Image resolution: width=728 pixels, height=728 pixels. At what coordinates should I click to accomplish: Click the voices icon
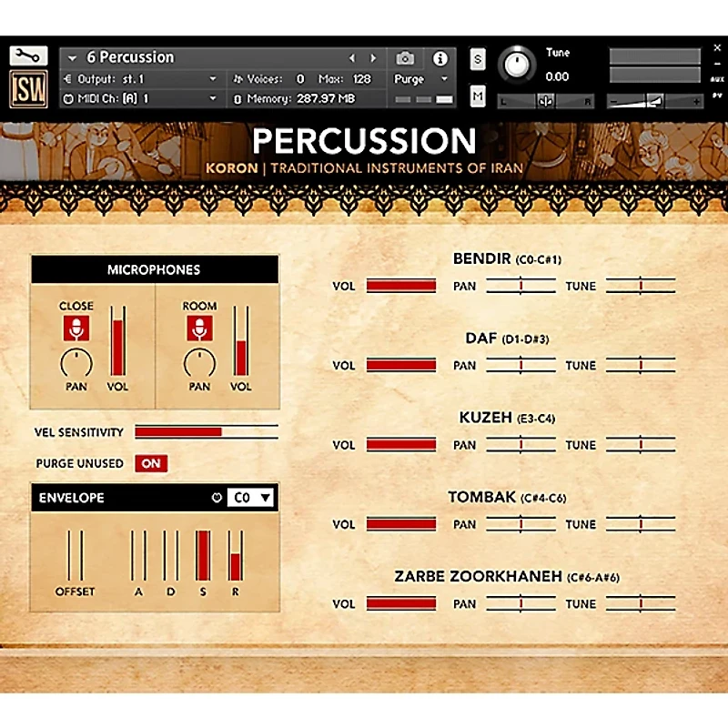(x=238, y=79)
